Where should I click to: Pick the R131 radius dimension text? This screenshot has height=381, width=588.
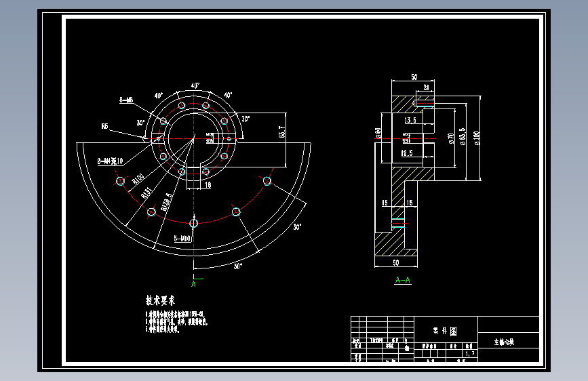(x=146, y=193)
